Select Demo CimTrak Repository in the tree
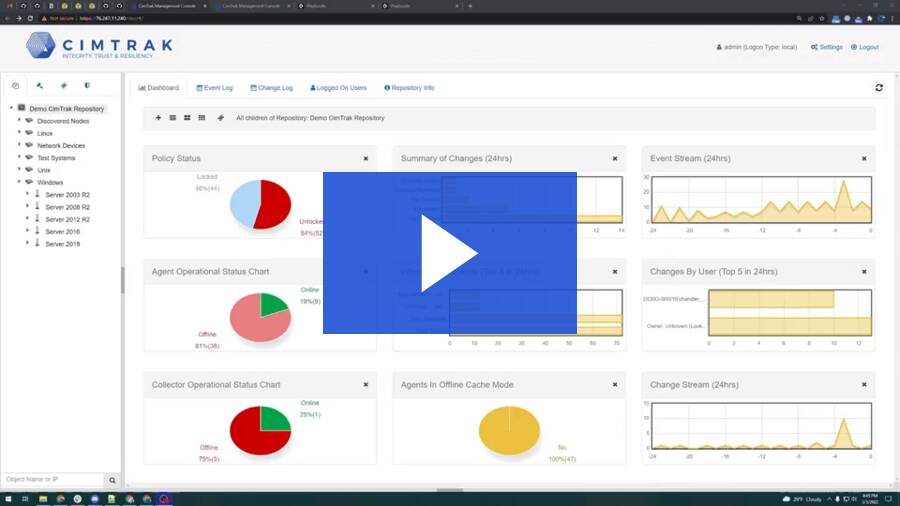 click(67, 108)
